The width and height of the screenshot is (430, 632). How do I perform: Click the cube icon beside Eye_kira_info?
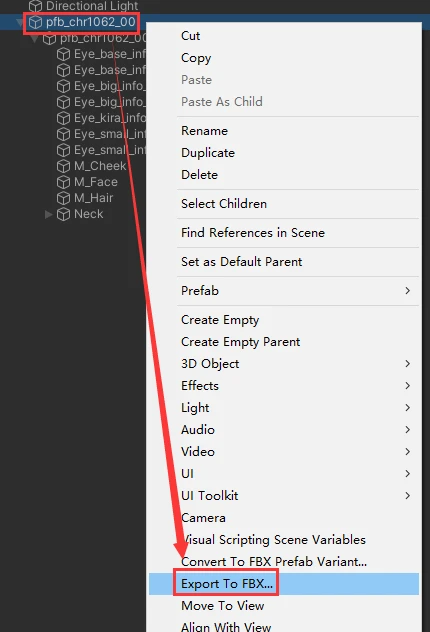63,118
